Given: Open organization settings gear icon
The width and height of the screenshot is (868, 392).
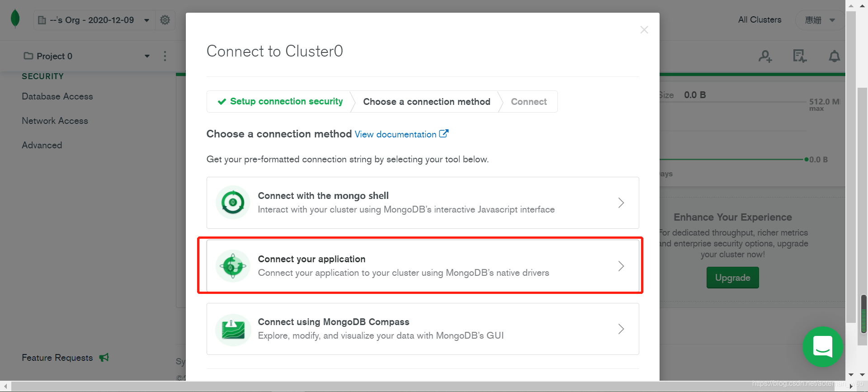Looking at the screenshot, I should click(x=165, y=20).
